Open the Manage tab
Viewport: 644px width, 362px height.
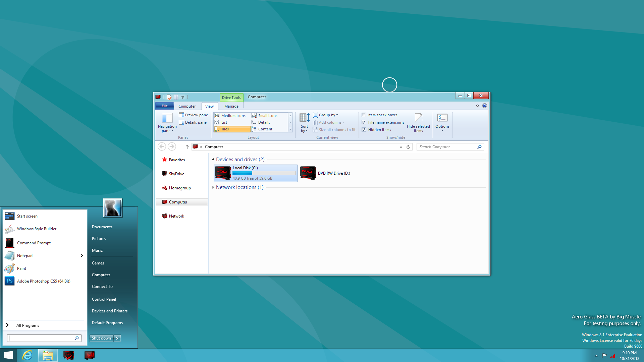[x=231, y=106]
